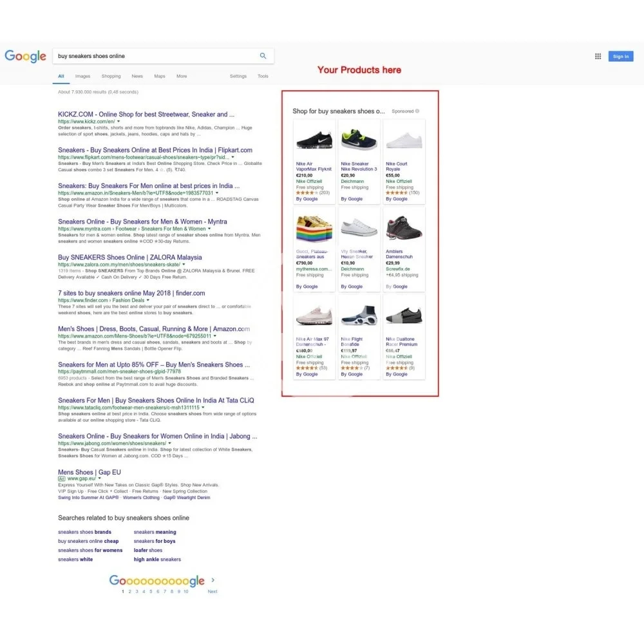Open the Google apps grid icon

[598, 56]
